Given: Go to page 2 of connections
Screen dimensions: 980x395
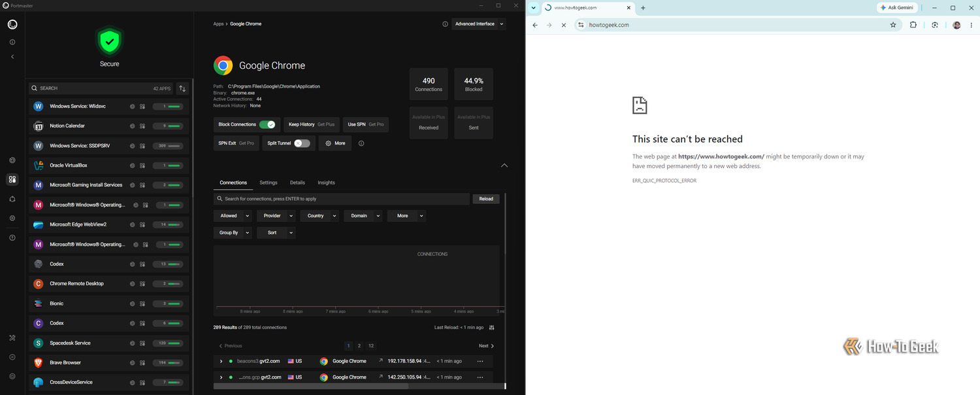Looking at the screenshot, I should point(359,346).
